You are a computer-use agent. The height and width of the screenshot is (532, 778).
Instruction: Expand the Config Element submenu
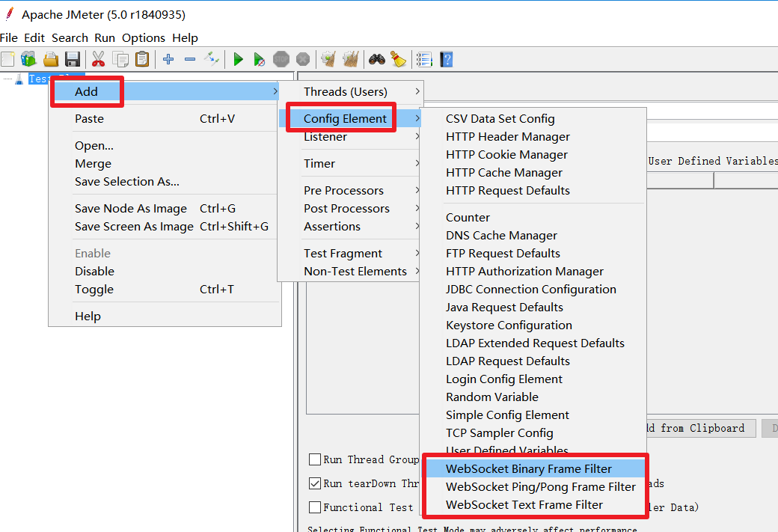point(350,119)
